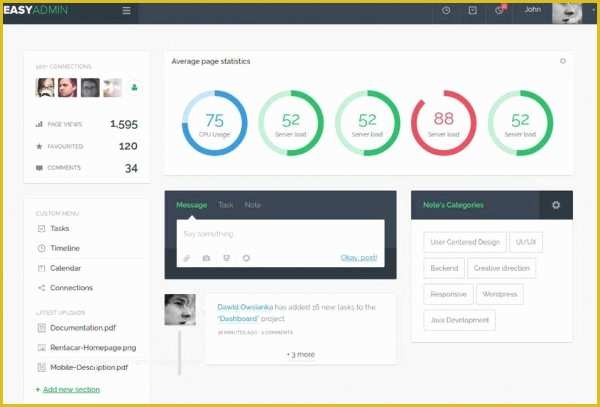This screenshot has width=600, height=407.
Task: Click the 'Say something' message input field
Action: [x=280, y=234]
